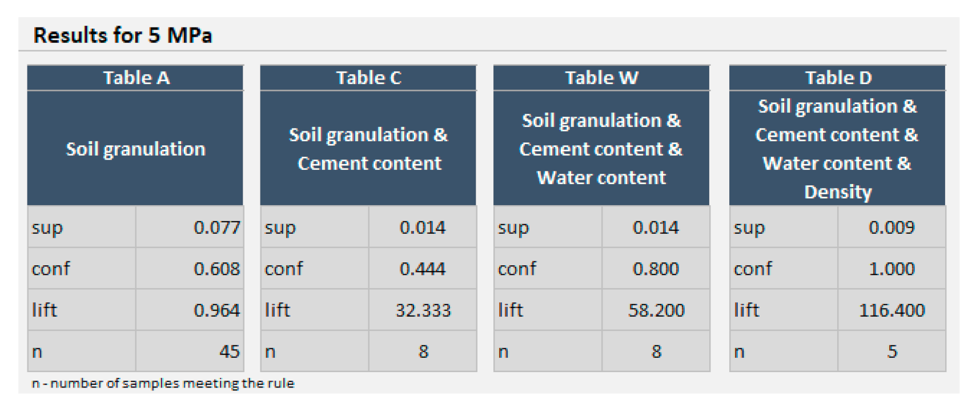Select the Table C header cell
Image resolution: width=980 pixels, height=407 pixels.
(x=368, y=78)
